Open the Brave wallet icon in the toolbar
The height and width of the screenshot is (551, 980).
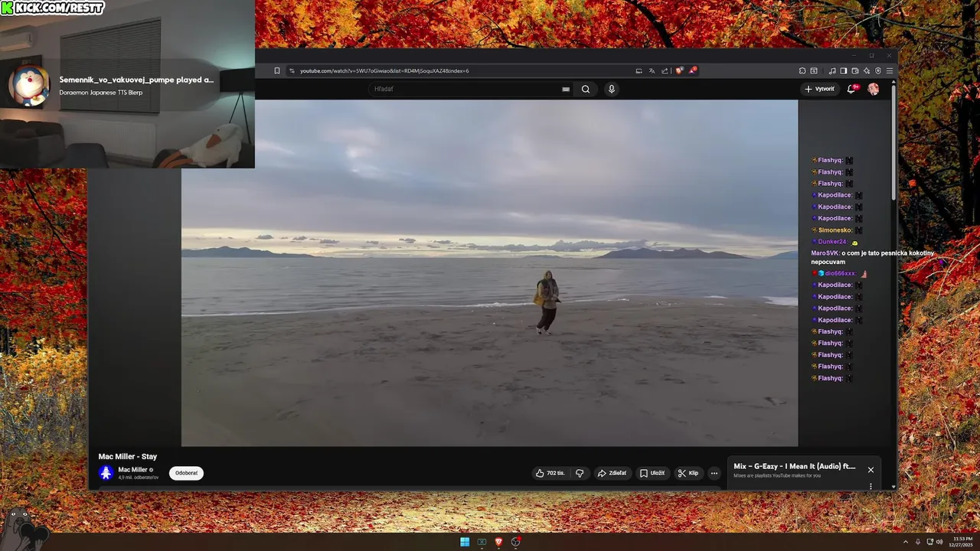[x=855, y=70]
